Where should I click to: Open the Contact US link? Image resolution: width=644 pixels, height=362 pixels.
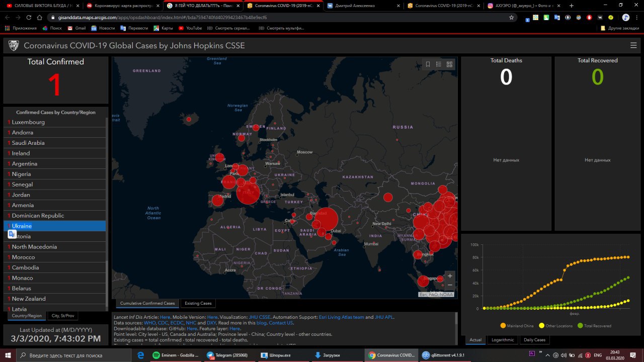point(281,323)
